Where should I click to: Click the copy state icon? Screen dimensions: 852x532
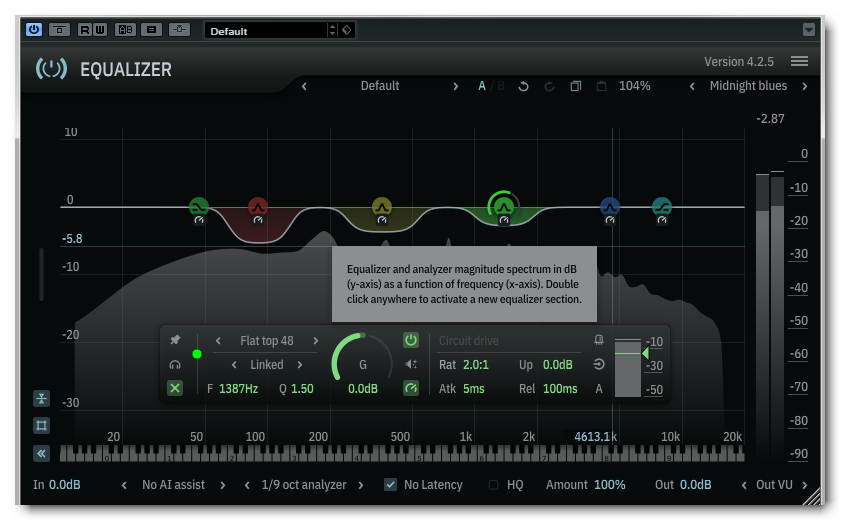pos(575,86)
